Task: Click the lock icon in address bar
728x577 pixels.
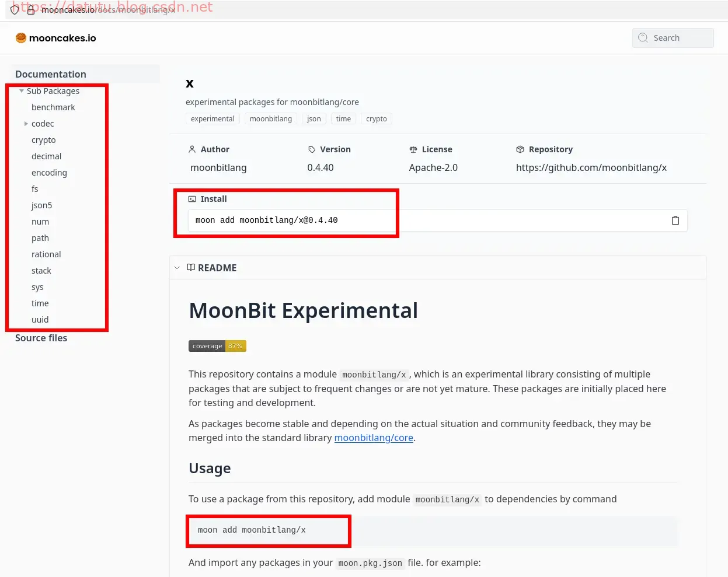Action: point(31,10)
